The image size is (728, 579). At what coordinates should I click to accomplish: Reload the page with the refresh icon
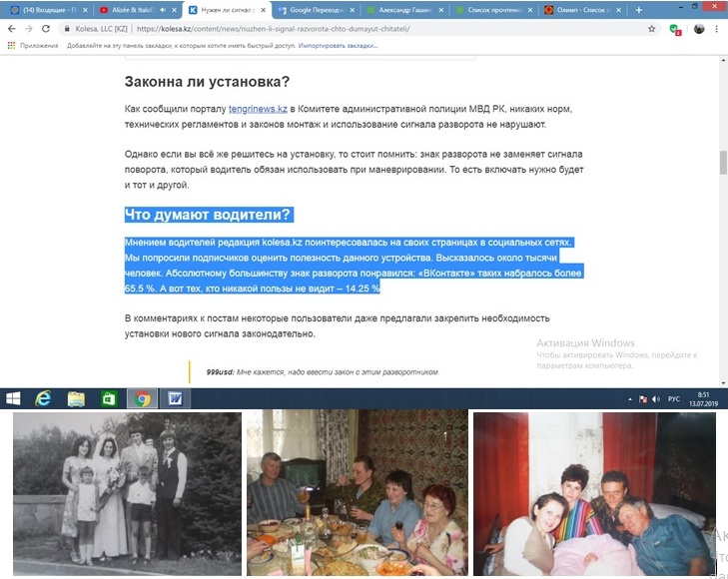(46, 29)
